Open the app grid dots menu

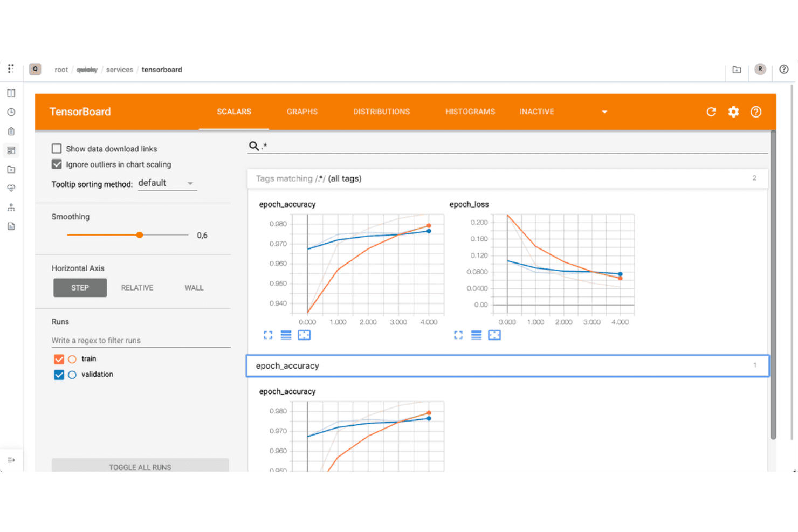[10, 69]
